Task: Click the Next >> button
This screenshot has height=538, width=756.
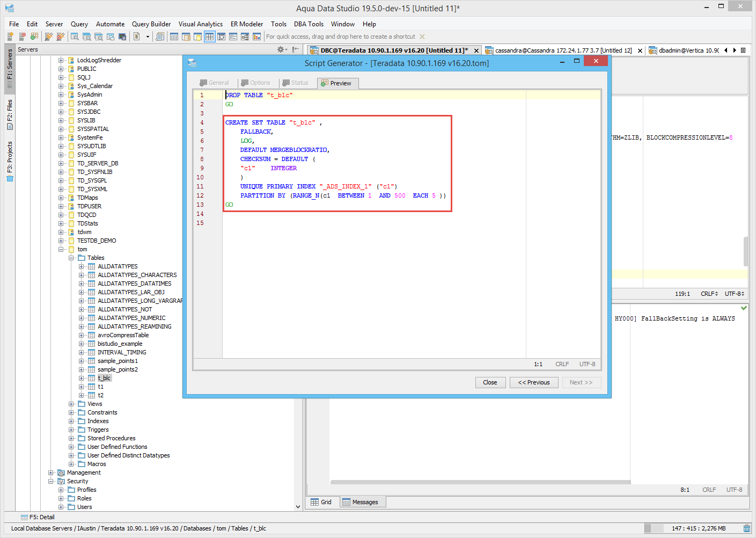Action: point(581,382)
